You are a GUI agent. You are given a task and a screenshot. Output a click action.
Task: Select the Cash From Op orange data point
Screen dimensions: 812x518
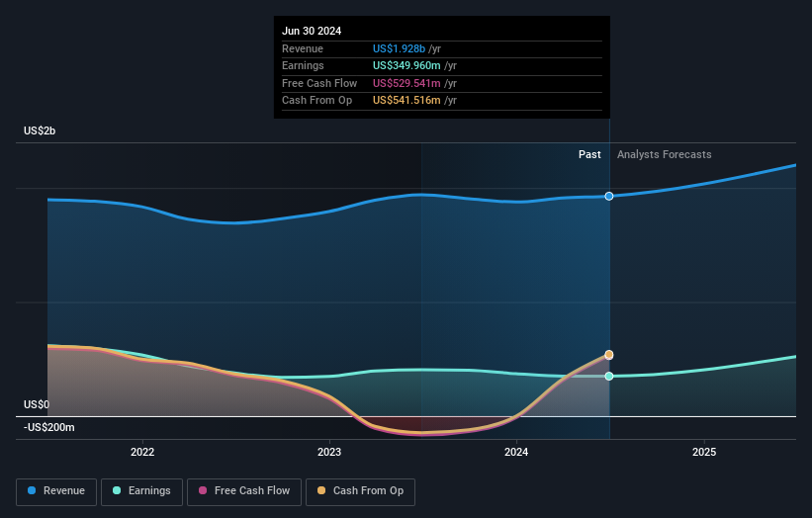[609, 355]
